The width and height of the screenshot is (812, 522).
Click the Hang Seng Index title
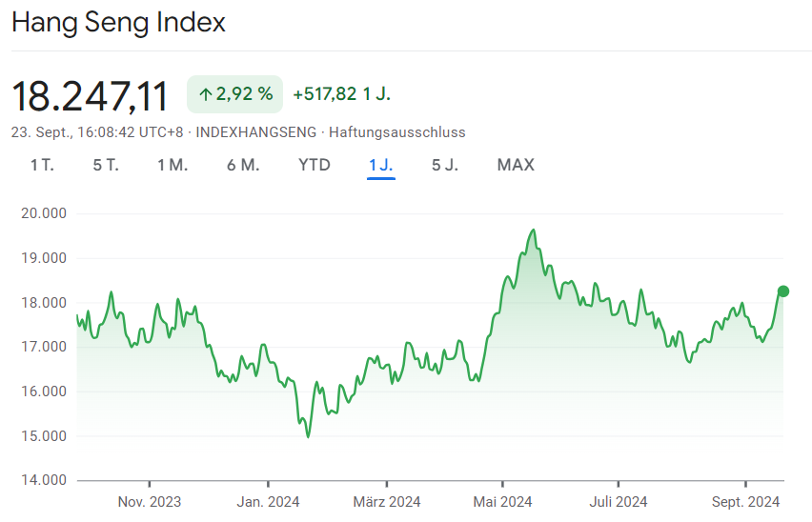point(118,22)
